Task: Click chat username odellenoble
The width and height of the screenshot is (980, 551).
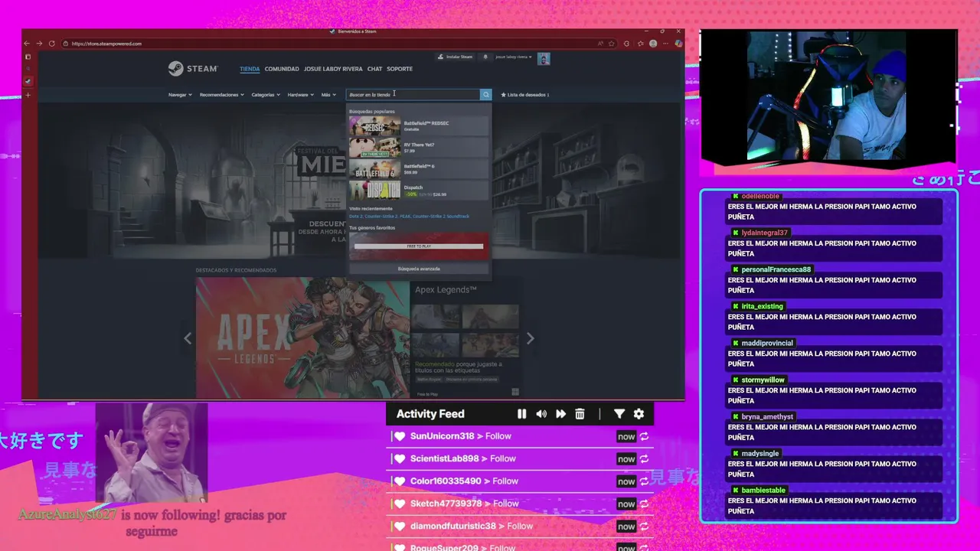Action: [x=760, y=196]
